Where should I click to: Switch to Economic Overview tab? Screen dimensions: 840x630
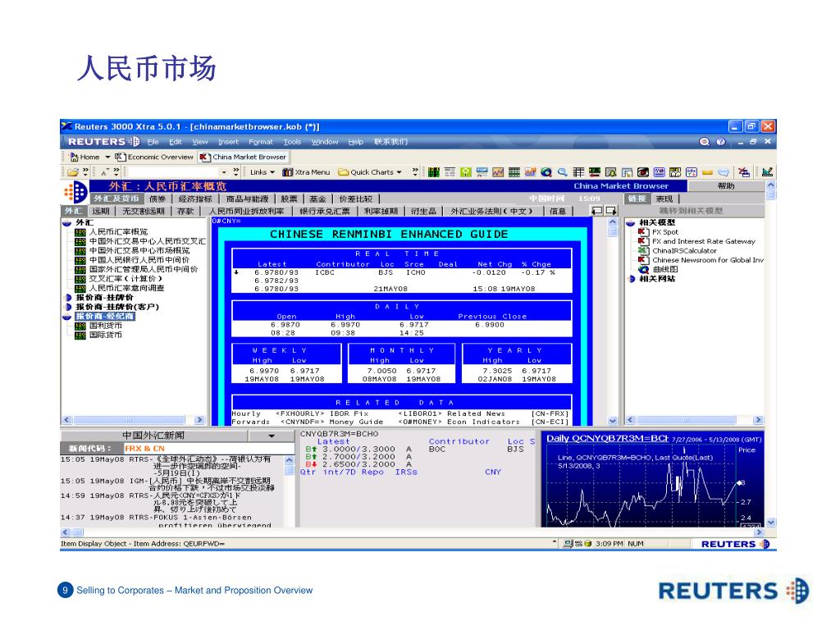point(154,157)
